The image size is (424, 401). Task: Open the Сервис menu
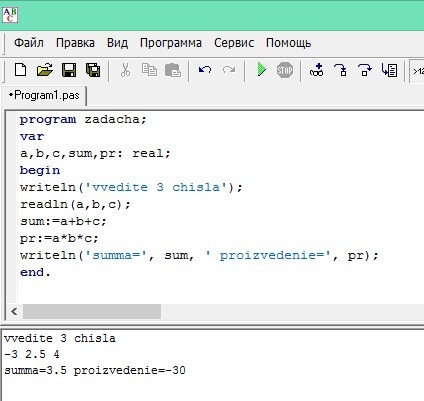click(x=234, y=43)
